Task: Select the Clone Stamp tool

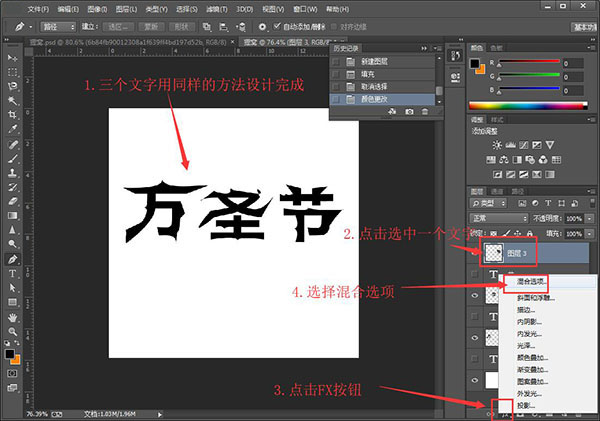Action: coord(12,173)
